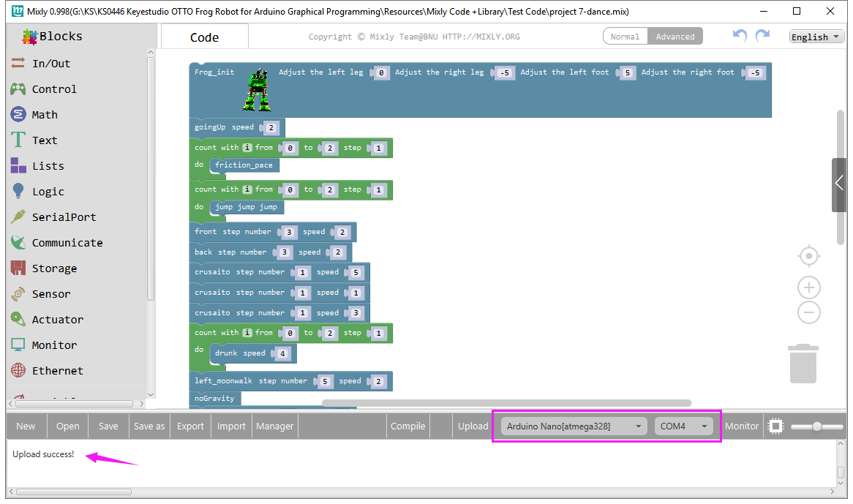Image resolution: width=853 pixels, height=504 pixels.
Task: Click the Import button
Action: tap(231, 426)
